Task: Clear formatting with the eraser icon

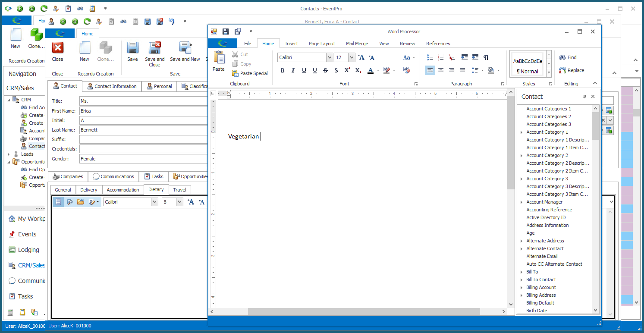Action: [x=406, y=70]
